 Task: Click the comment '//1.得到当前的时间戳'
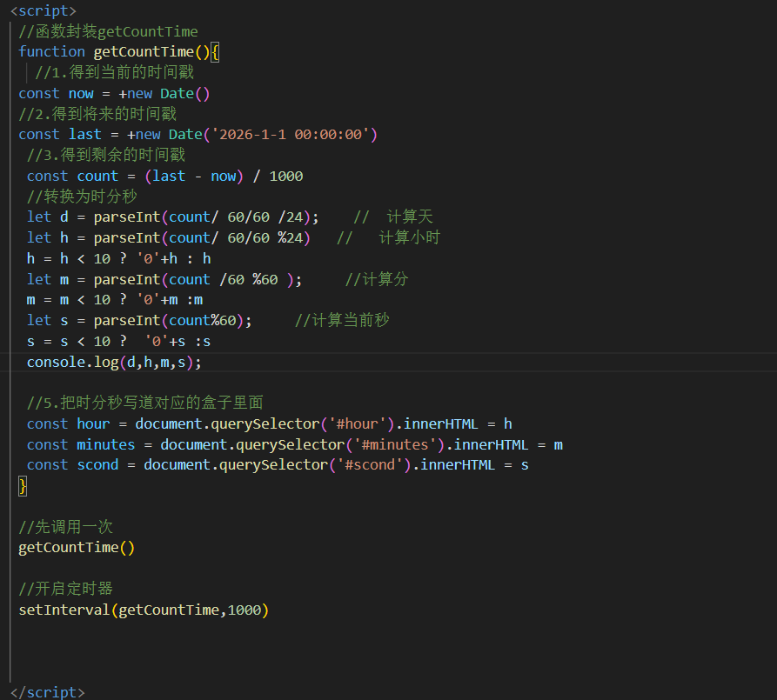coord(115,72)
